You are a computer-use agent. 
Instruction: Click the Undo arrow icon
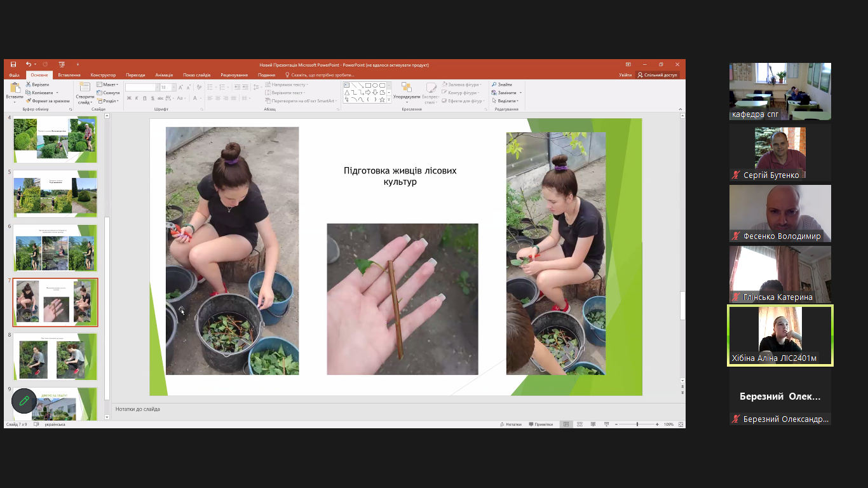coord(28,65)
